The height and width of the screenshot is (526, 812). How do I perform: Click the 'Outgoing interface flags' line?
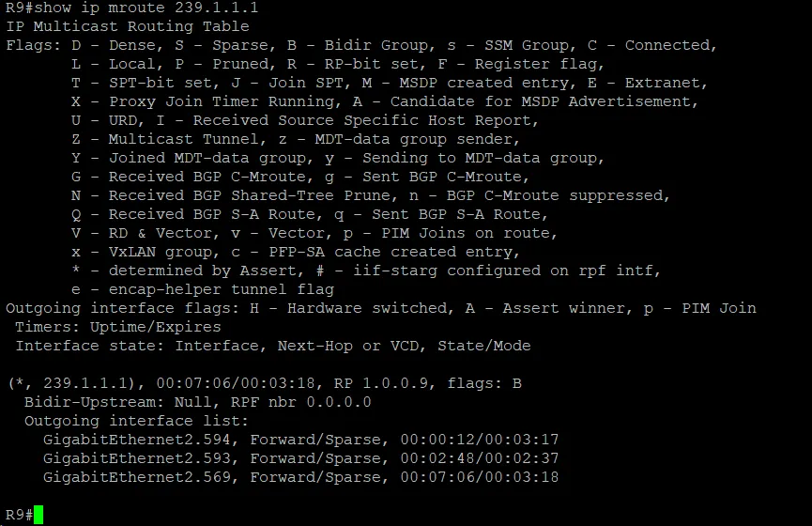pyautogui.click(x=381, y=308)
